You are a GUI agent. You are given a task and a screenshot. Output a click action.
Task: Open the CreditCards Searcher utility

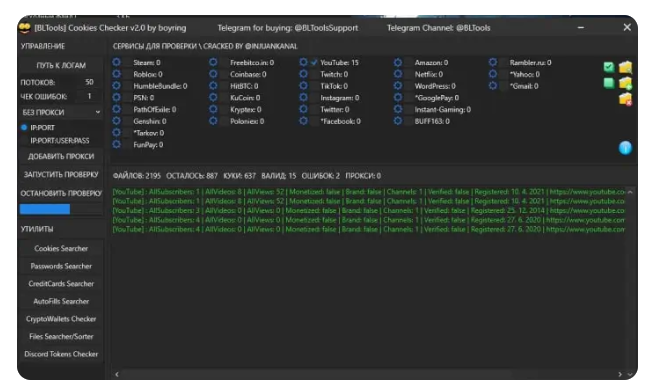[61, 284]
